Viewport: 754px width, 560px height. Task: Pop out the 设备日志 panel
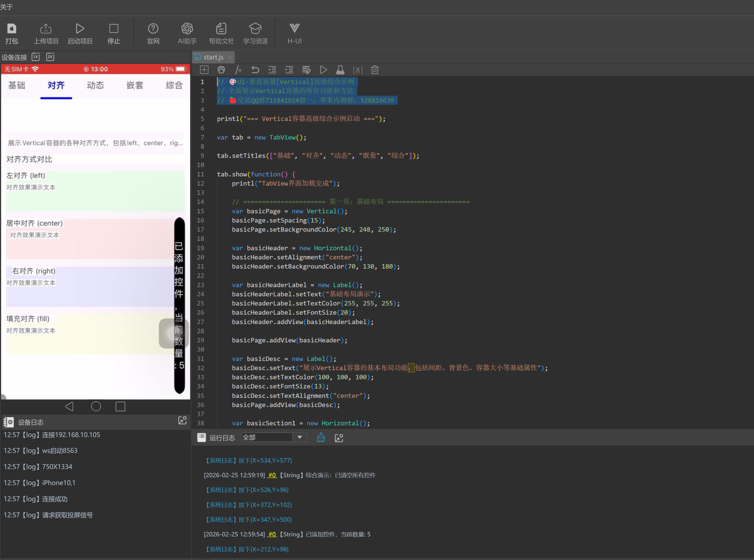pos(182,421)
